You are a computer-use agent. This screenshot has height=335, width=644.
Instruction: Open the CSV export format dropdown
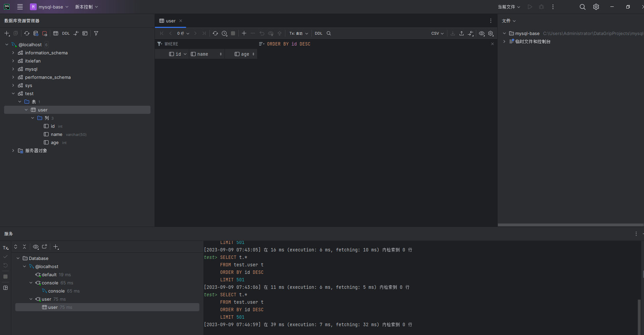pyautogui.click(x=437, y=33)
